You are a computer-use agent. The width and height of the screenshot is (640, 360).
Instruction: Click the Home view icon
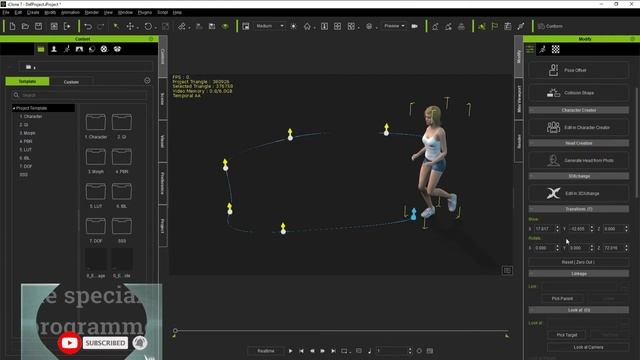point(307,26)
